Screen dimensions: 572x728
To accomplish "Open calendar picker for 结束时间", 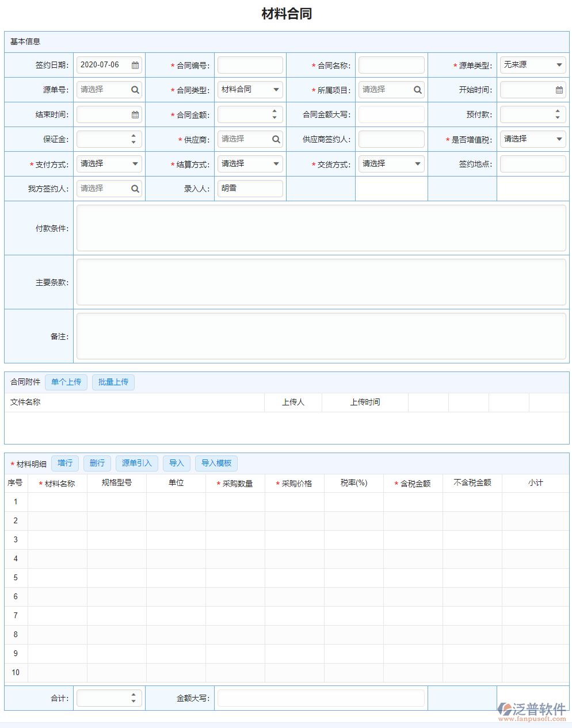I will click(x=135, y=115).
